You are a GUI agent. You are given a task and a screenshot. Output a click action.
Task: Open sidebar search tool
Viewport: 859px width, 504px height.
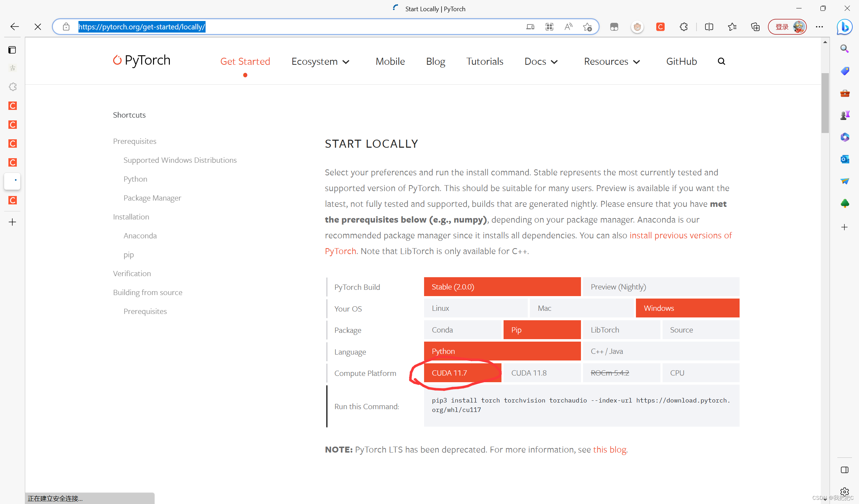point(844,49)
